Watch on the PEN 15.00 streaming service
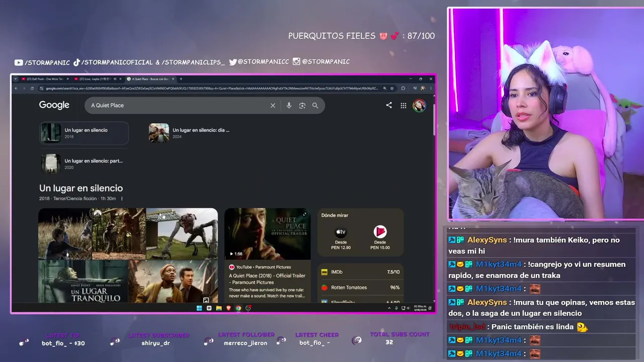644x362 pixels. (380, 238)
